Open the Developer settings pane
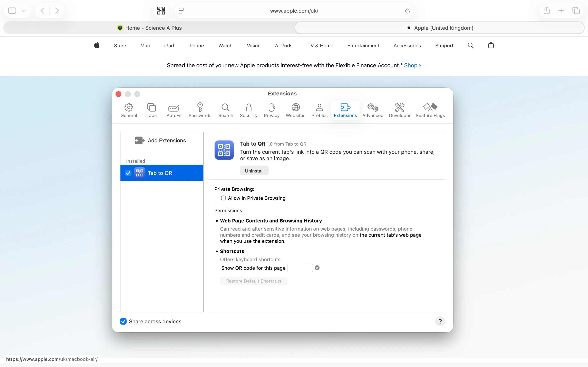Image resolution: width=588 pixels, height=367 pixels. pos(399,110)
